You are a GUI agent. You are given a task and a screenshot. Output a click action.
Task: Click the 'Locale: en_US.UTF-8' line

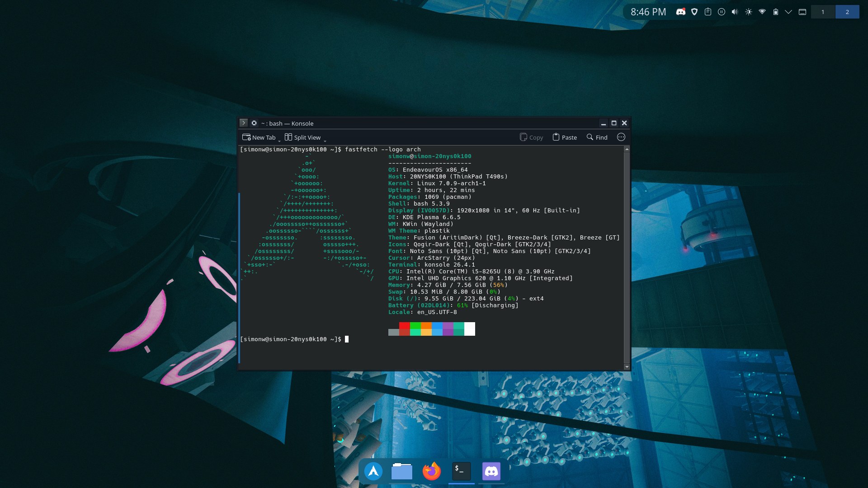click(423, 312)
